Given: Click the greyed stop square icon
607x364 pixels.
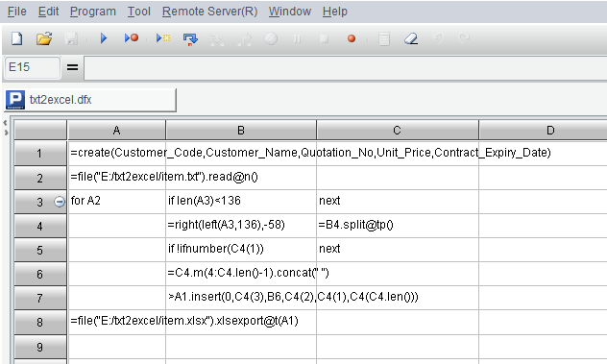Looking at the screenshot, I should click(x=324, y=38).
